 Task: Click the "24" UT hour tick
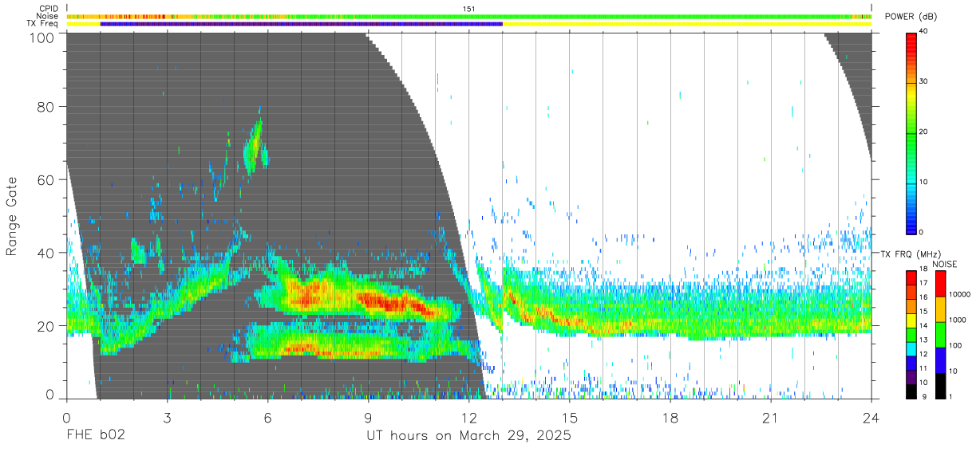click(x=871, y=418)
